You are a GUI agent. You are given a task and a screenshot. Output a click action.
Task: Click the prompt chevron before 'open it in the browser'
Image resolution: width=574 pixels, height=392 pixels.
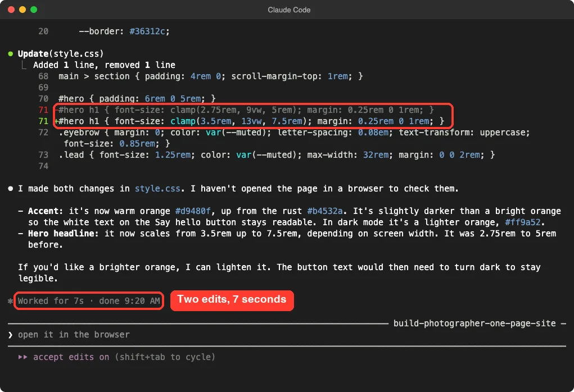click(x=10, y=335)
